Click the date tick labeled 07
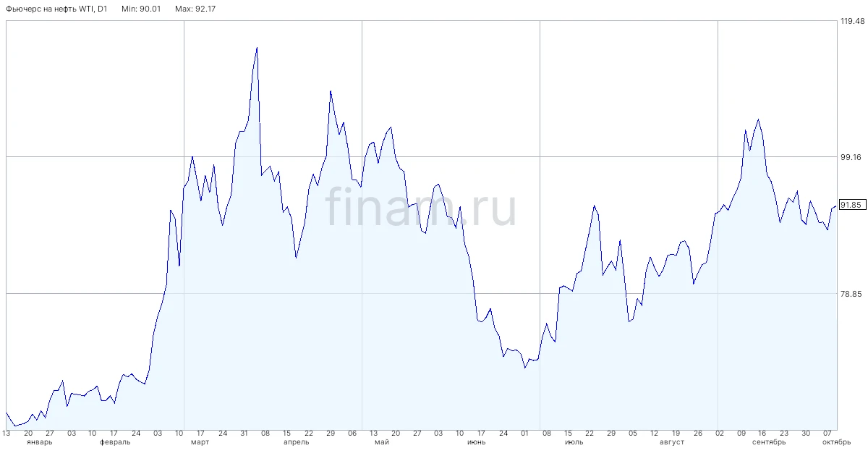 click(827, 433)
